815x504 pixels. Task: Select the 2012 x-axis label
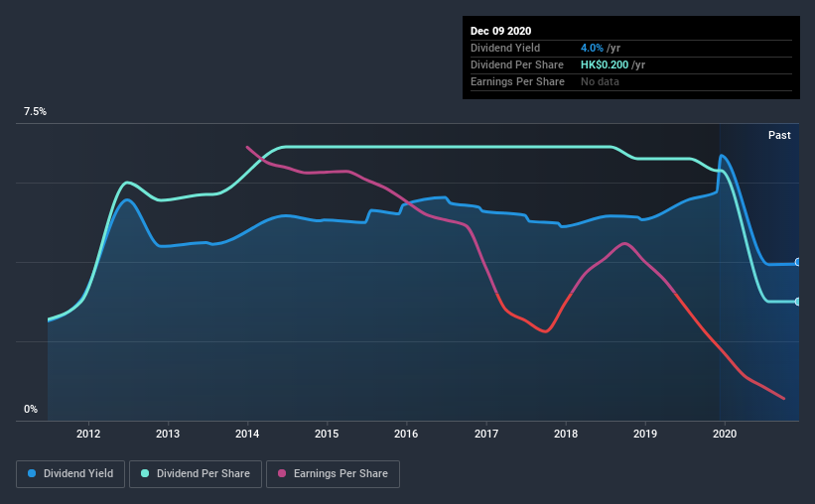click(88, 434)
